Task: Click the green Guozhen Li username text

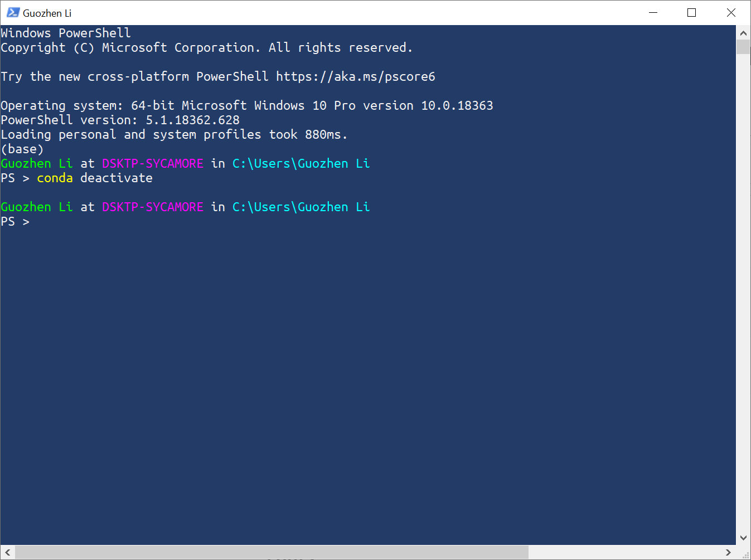Action: [37, 163]
